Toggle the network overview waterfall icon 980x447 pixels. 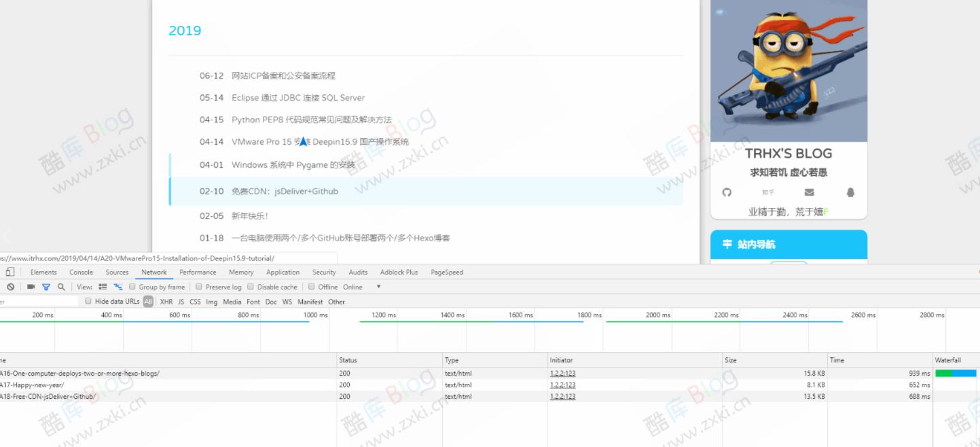(x=117, y=286)
